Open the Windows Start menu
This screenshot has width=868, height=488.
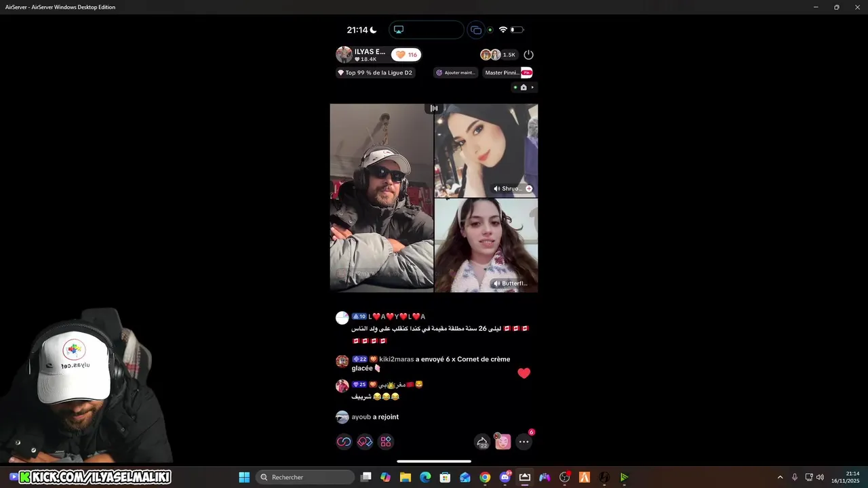click(244, 477)
